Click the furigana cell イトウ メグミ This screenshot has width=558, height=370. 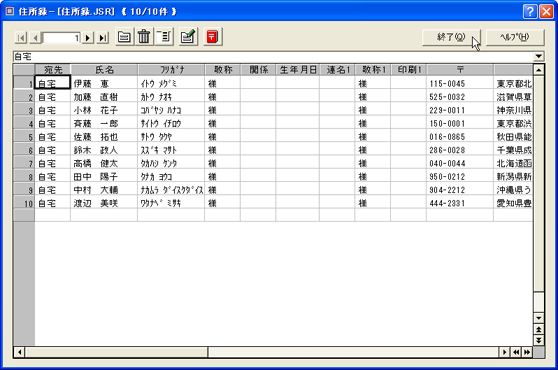click(x=171, y=83)
